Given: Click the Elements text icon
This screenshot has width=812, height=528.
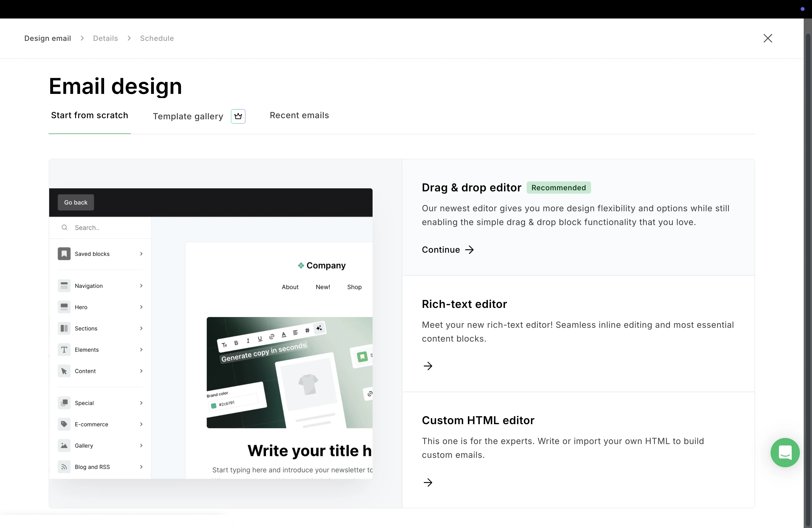Looking at the screenshot, I should [64, 350].
